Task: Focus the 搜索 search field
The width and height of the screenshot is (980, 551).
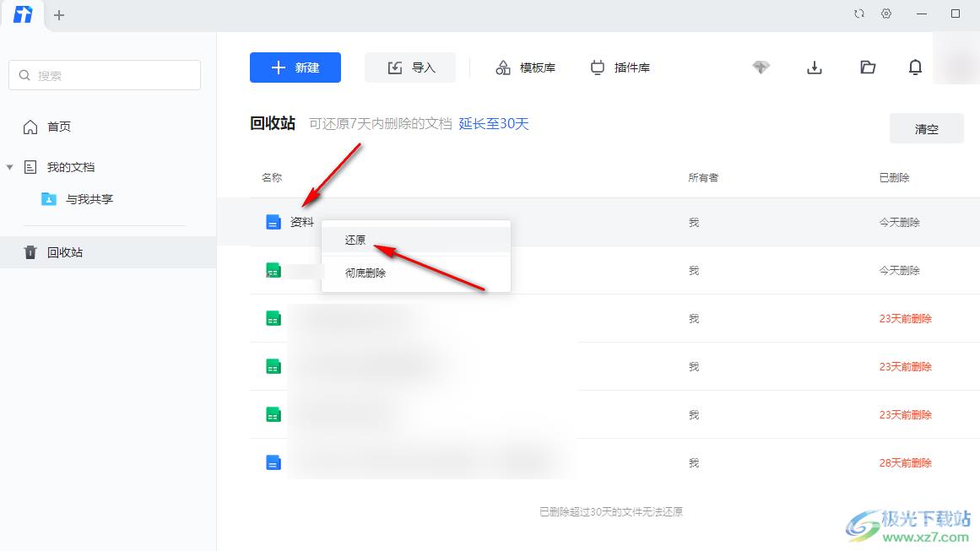Action: (105, 76)
